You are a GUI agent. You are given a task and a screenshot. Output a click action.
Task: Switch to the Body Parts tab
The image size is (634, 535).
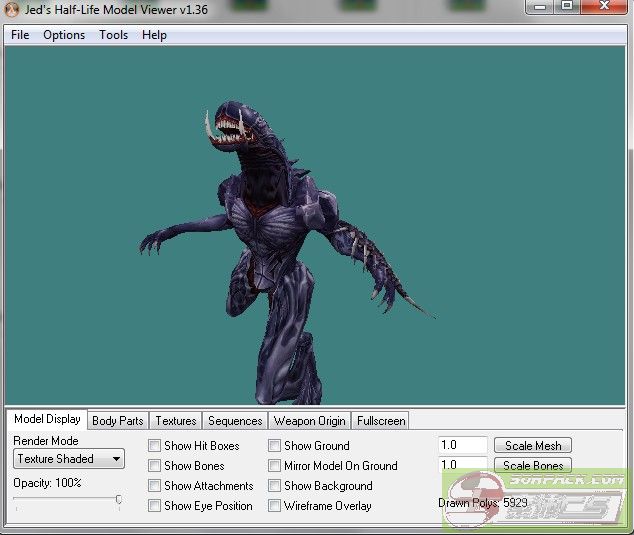pos(117,421)
